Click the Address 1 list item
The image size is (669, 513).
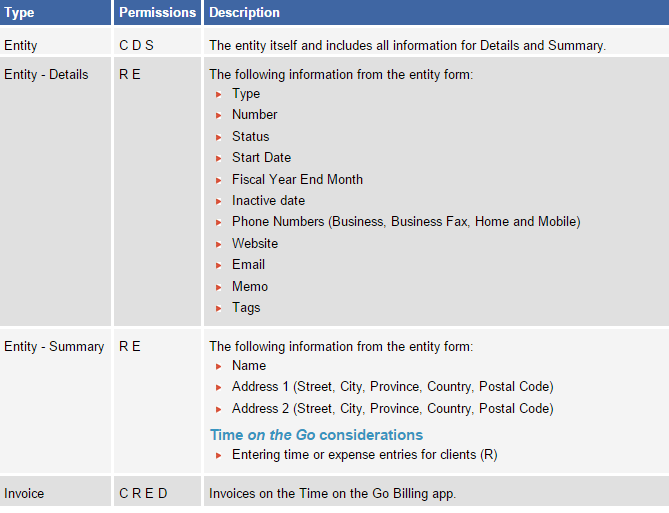pyautogui.click(x=392, y=387)
